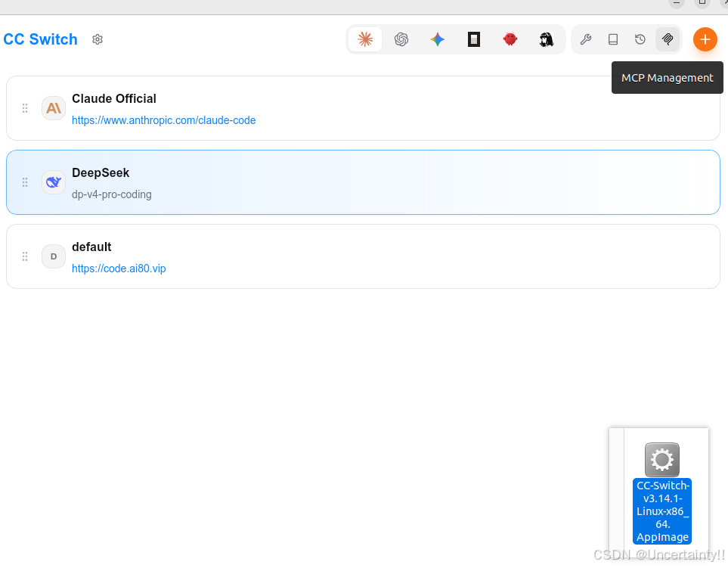728x568 pixels.
Task: Open the https://code.ai80.vip link
Action: tap(119, 268)
